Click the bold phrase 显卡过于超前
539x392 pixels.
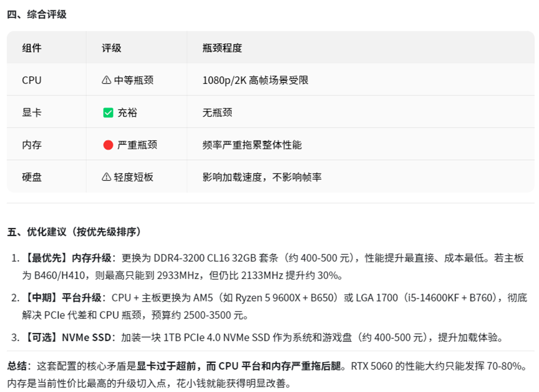tap(167, 366)
